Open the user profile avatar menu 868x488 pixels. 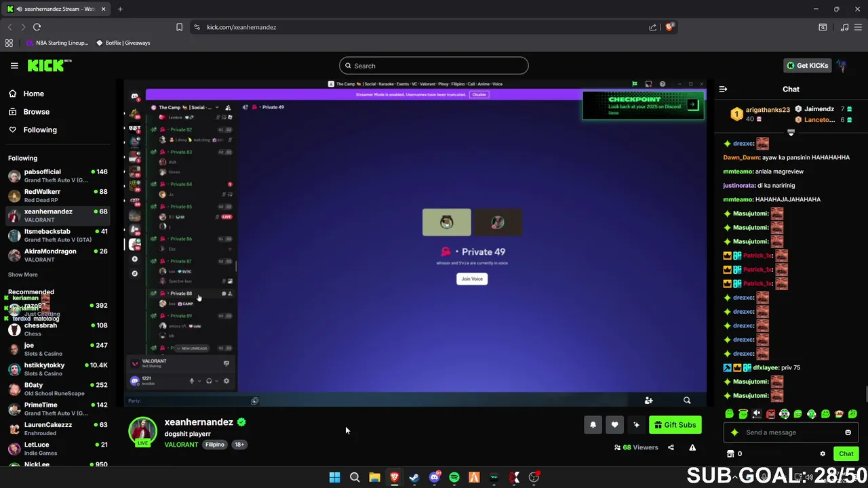[842, 66]
